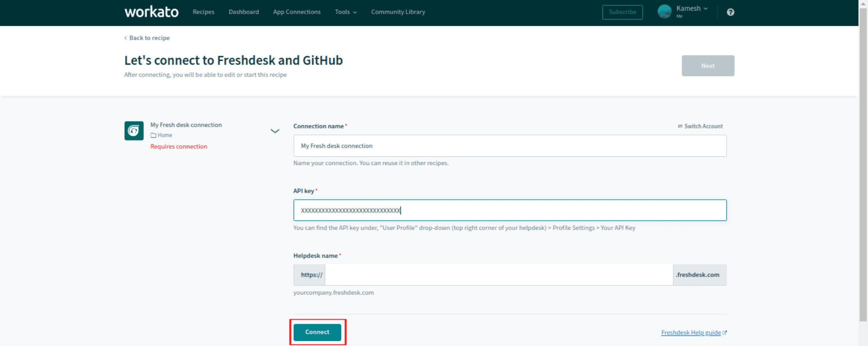Open the Recipes menu item
This screenshot has height=346, width=868.
tap(203, 12)
